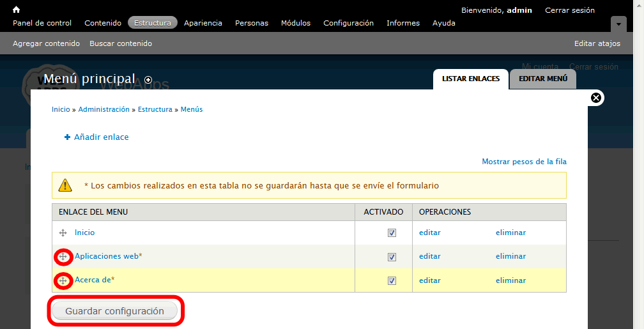Open Estructura in admin menu

(152, 23)
